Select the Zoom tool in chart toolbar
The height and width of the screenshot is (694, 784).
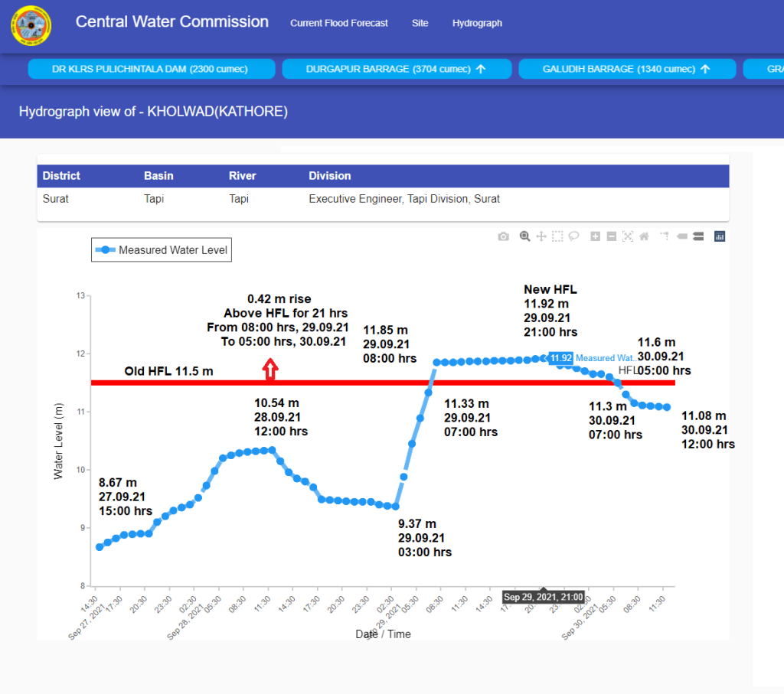pos(525,236)
